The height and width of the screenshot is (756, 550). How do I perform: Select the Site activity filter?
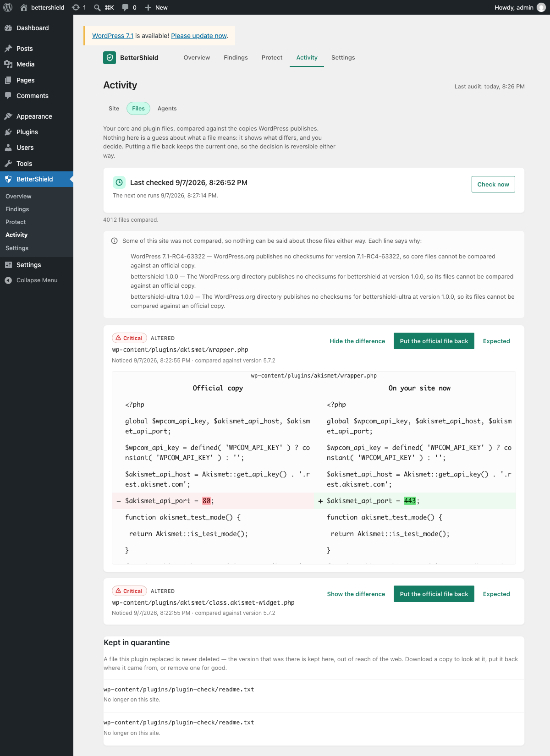(114, 109)
